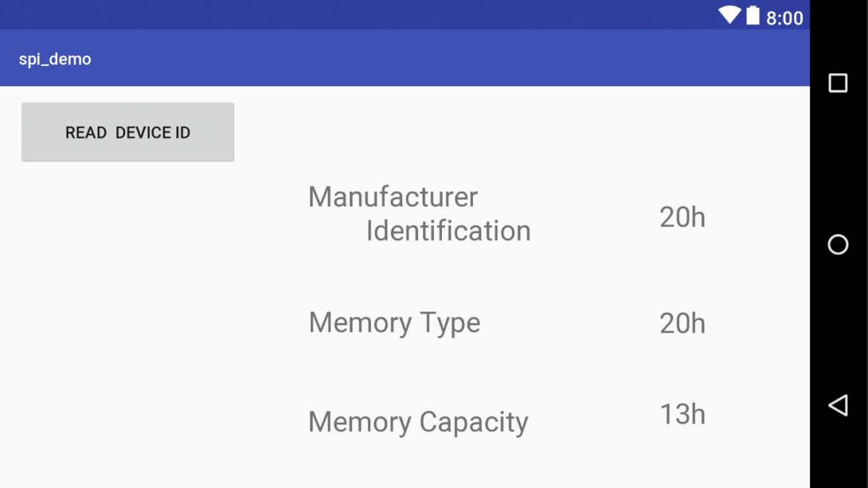Tap the 13h Memory Capacity value

click(x=682, y=413)
